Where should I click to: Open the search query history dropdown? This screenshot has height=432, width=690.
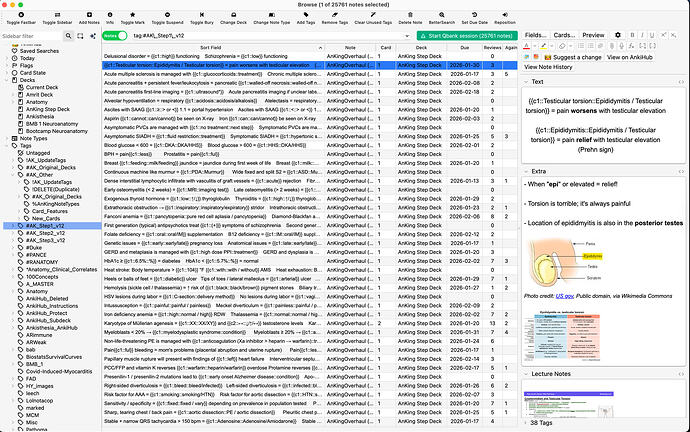[x=407, y=36]
